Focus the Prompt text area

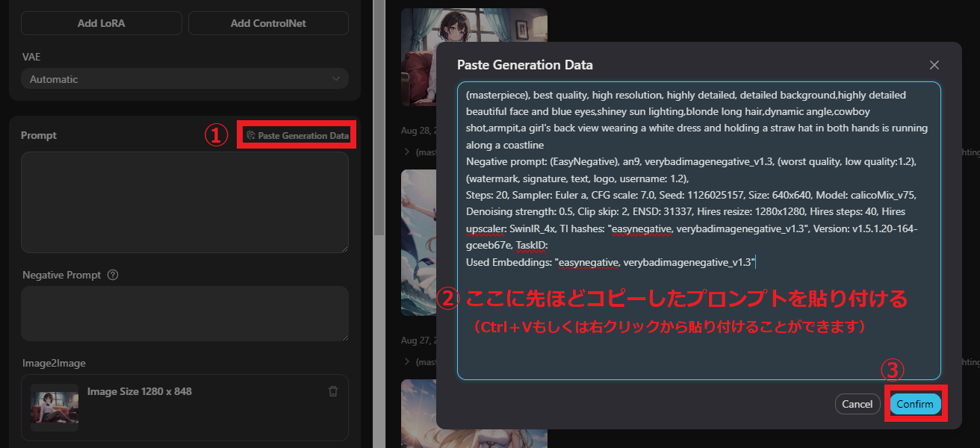(184, 202)
